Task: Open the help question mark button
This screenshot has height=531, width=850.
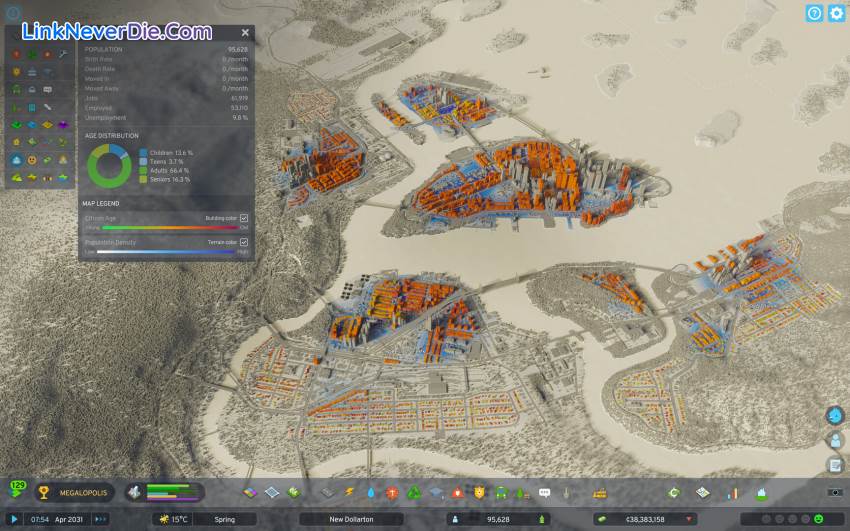Action: 814,13
